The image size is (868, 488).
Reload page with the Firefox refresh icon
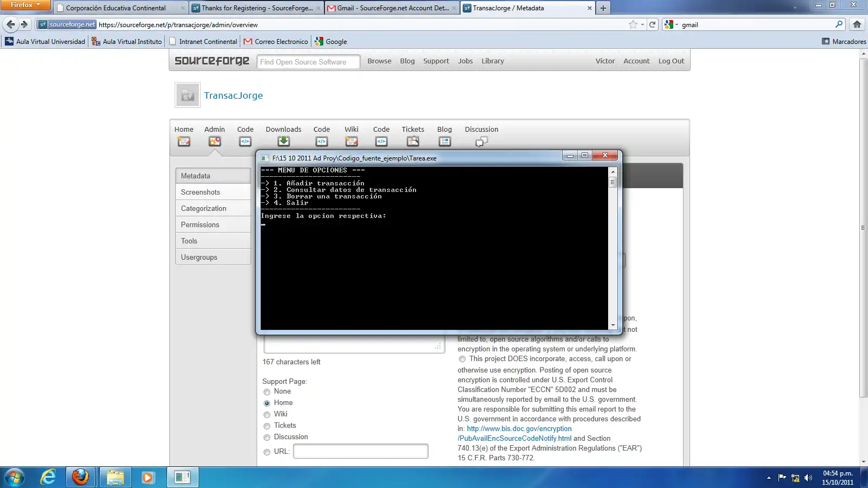click(x=653, y=24)
